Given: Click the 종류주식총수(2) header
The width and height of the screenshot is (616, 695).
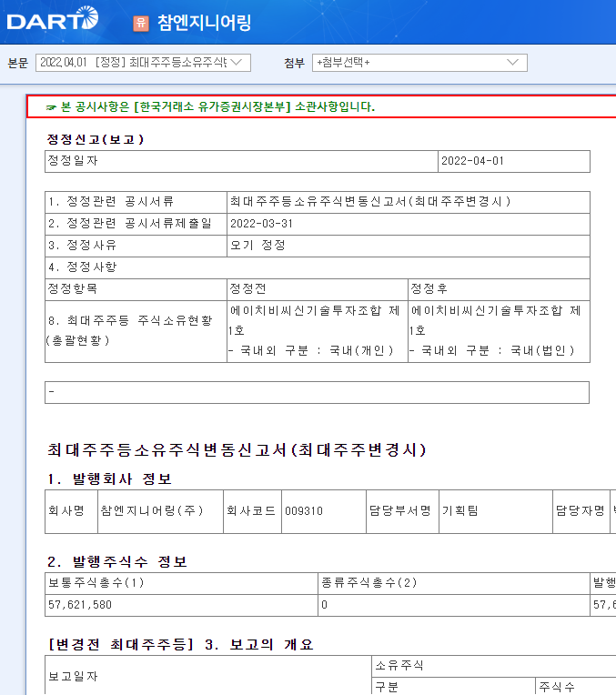Looking at the screenshot, I should (x=454, y=583).
